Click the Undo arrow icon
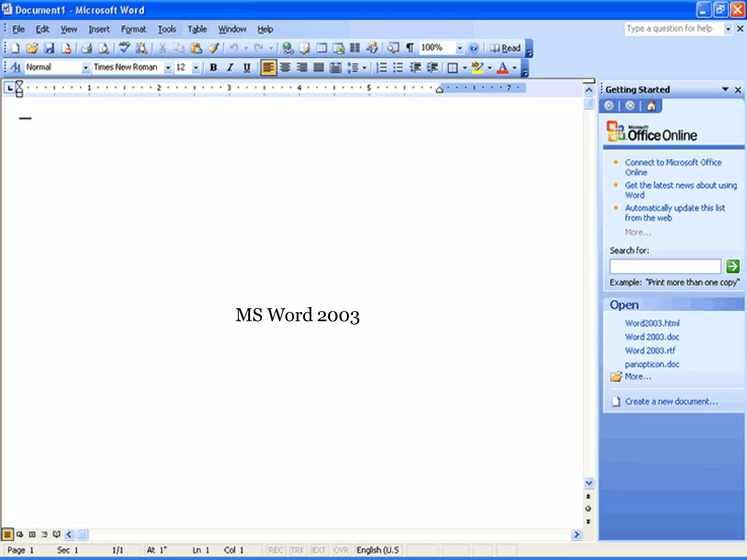Viewport: 747px width, 560px height. click(234, 48)
